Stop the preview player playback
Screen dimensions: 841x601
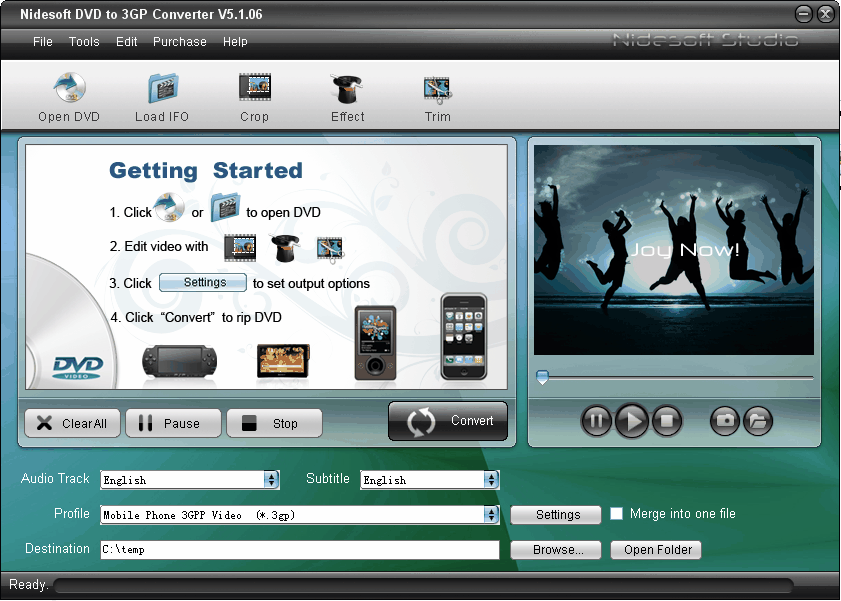click(667, 421)
